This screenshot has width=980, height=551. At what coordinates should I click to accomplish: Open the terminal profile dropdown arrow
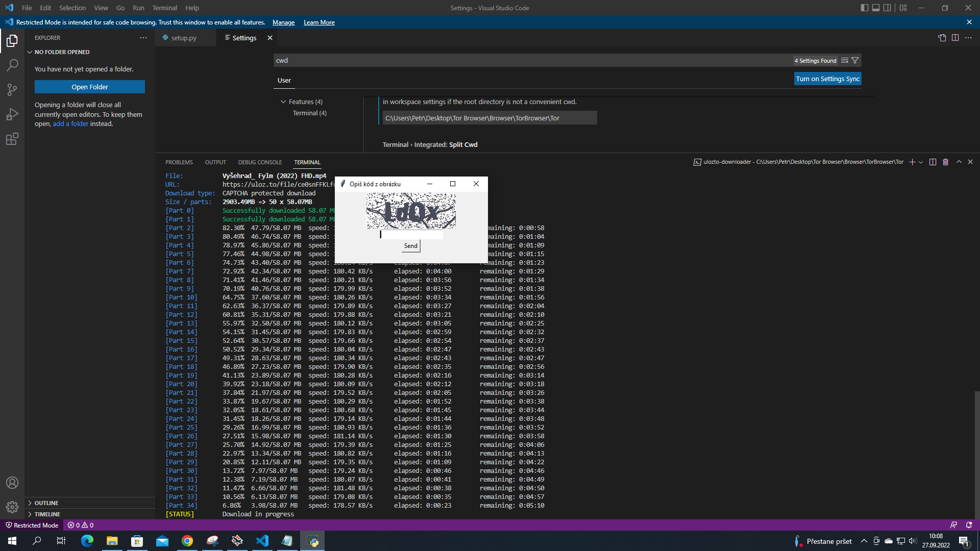(x=921, y=162)
